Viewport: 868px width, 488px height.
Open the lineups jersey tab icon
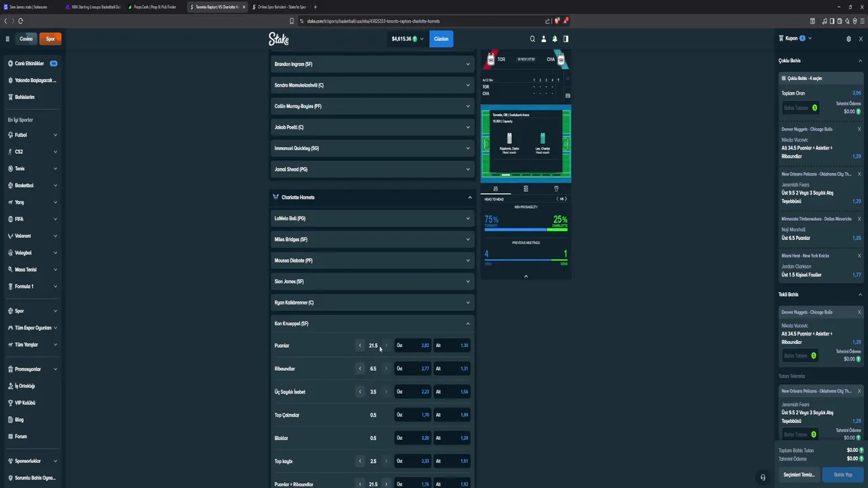556,188
